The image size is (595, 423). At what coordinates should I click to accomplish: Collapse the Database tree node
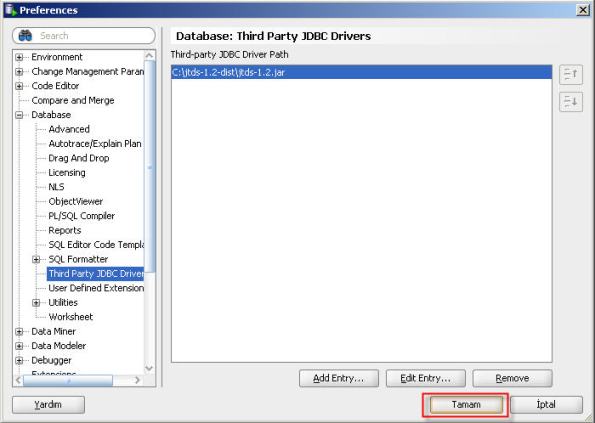(x=19, y=115)
